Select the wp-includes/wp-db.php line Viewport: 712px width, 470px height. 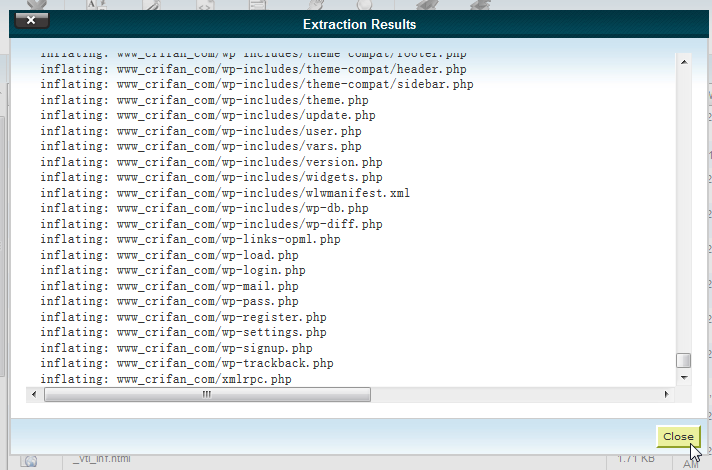coord(204,208)
